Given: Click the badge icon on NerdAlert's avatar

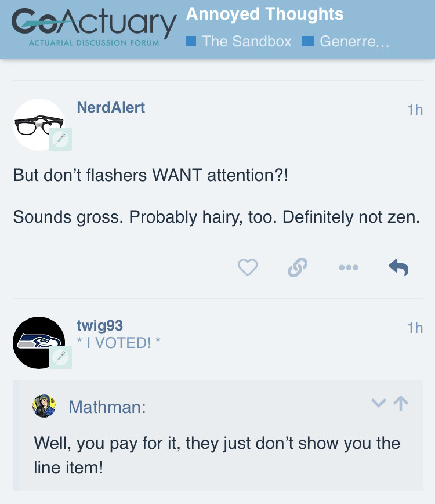Looking at the screenshot, I should pyautogui.click(x=60, y=139).
